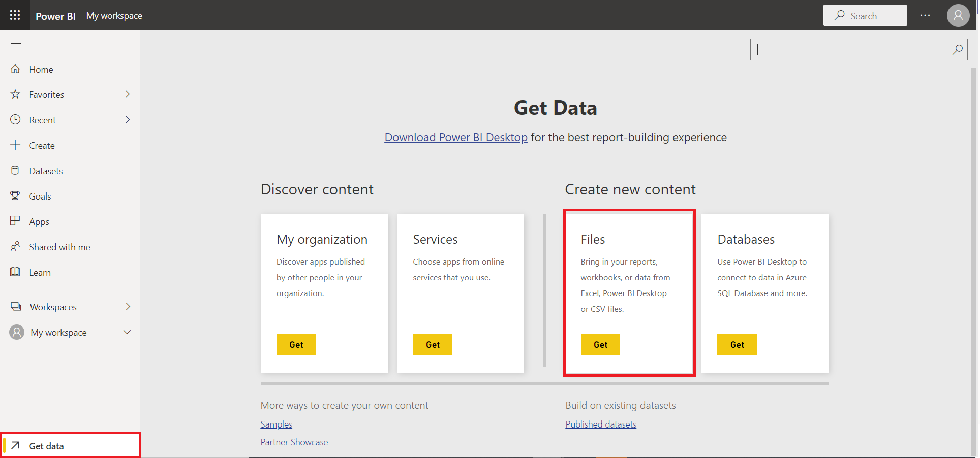Click the Files card title
The image size is (980, 458).
tap(593, 239)
